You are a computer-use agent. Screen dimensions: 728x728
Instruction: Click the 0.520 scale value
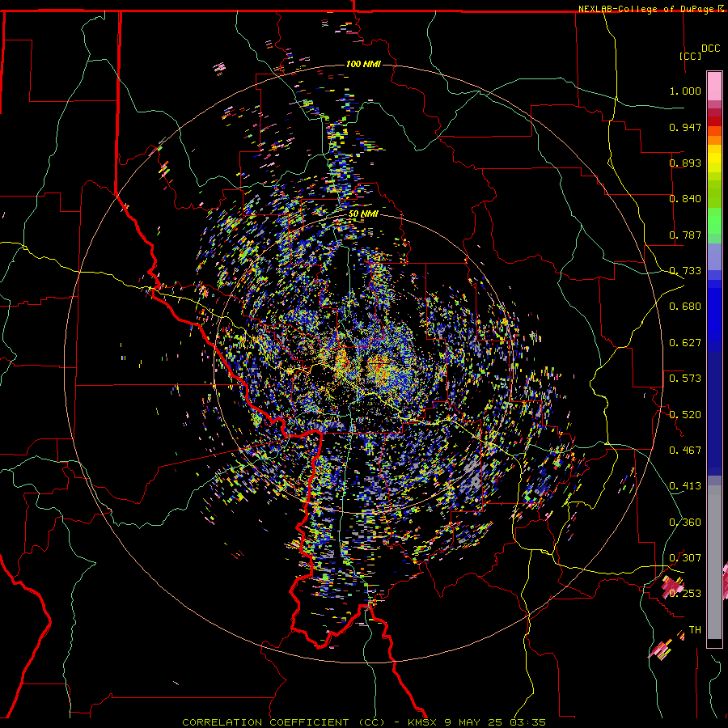point(685,415)
